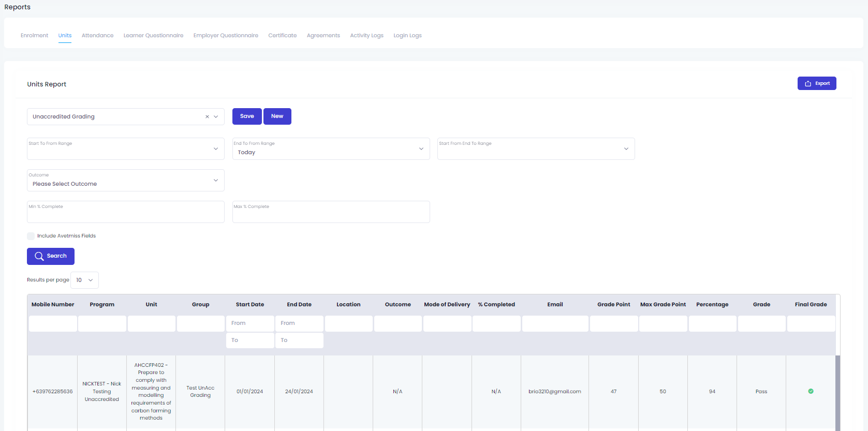Image resolution: width=868 pixels, height=431 pixels.
Task: Click the Save button
Action: 247,116
